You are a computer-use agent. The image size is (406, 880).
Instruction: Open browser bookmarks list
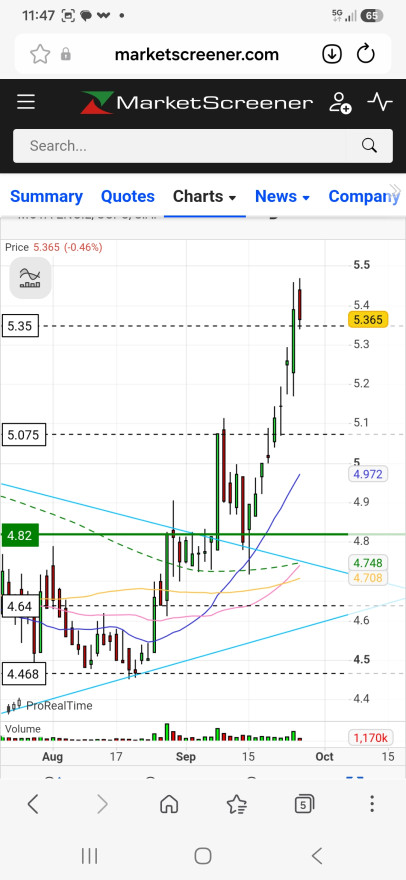[x=236, y=804]
